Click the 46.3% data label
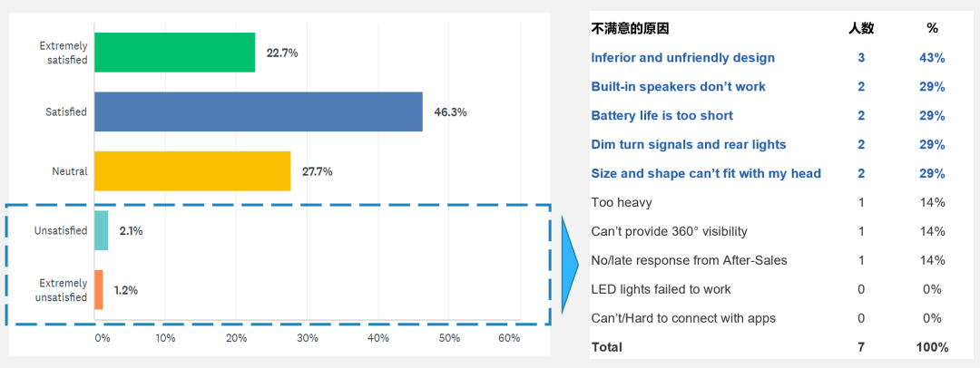The image size is (980, 368). point(450,112)
